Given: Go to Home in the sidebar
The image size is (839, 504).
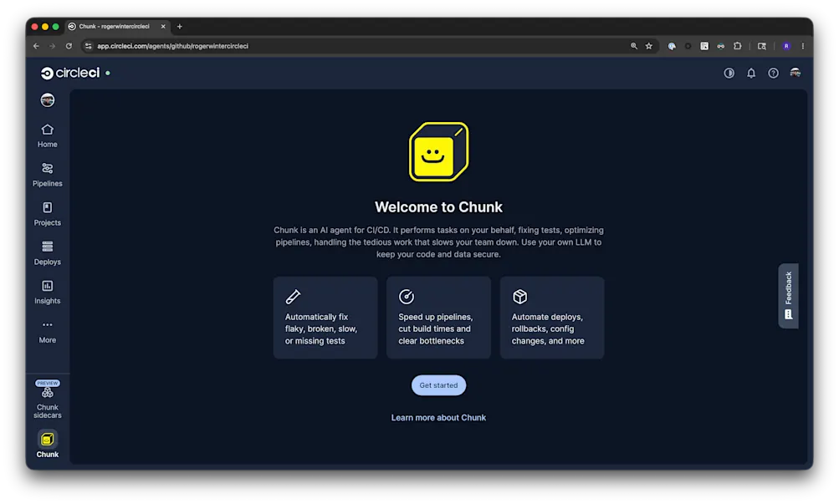Looking at the screenshot, I should click(x=47, y=135).
